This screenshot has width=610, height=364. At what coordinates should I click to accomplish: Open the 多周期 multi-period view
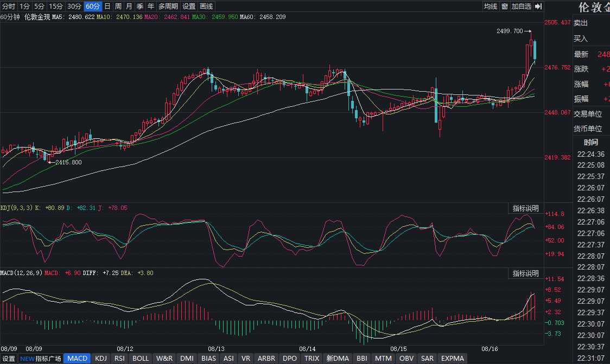168,6
